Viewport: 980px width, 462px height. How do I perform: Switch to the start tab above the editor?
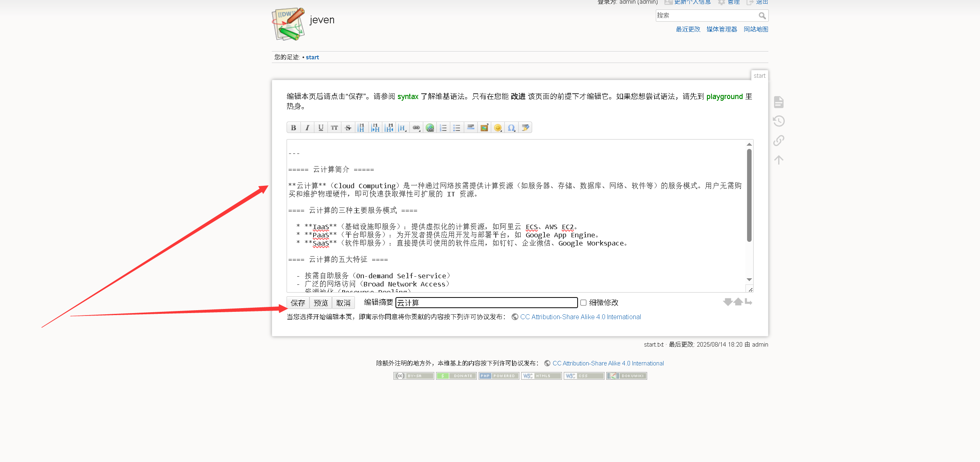pos(759,75)
